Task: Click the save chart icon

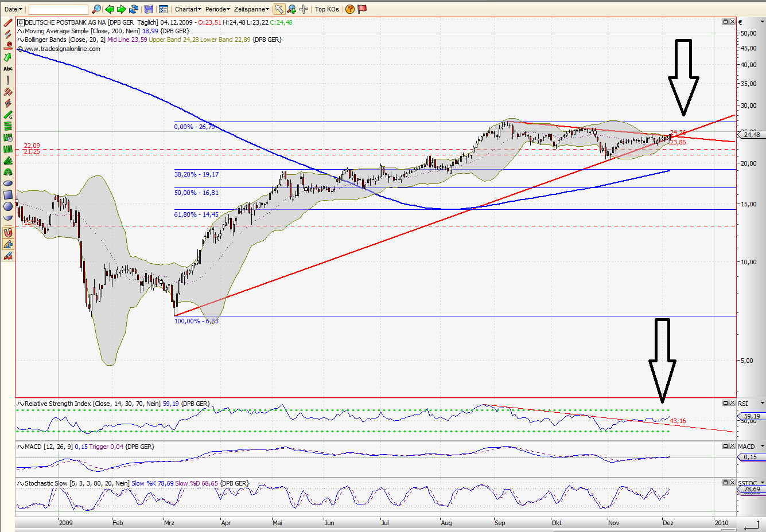Action: point(148,9)
